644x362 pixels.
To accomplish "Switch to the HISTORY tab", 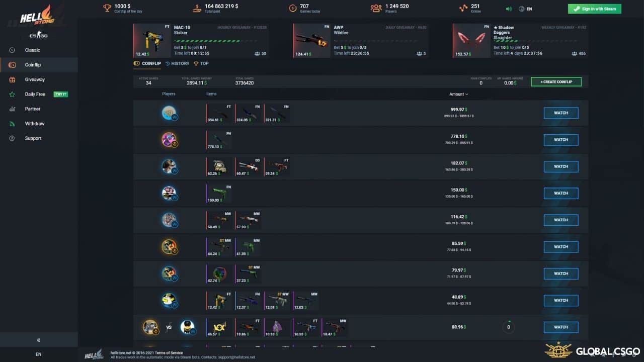I will point(177,63).
